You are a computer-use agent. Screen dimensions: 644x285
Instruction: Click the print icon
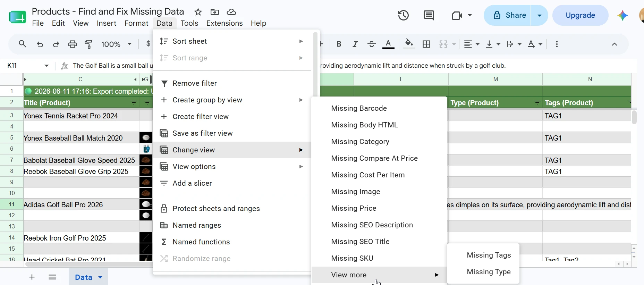72,44
